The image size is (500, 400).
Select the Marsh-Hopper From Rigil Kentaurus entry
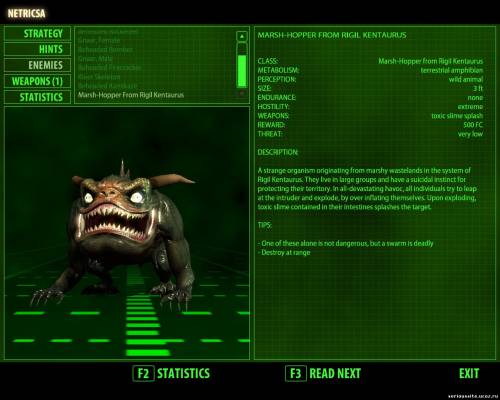coord(131,95)
